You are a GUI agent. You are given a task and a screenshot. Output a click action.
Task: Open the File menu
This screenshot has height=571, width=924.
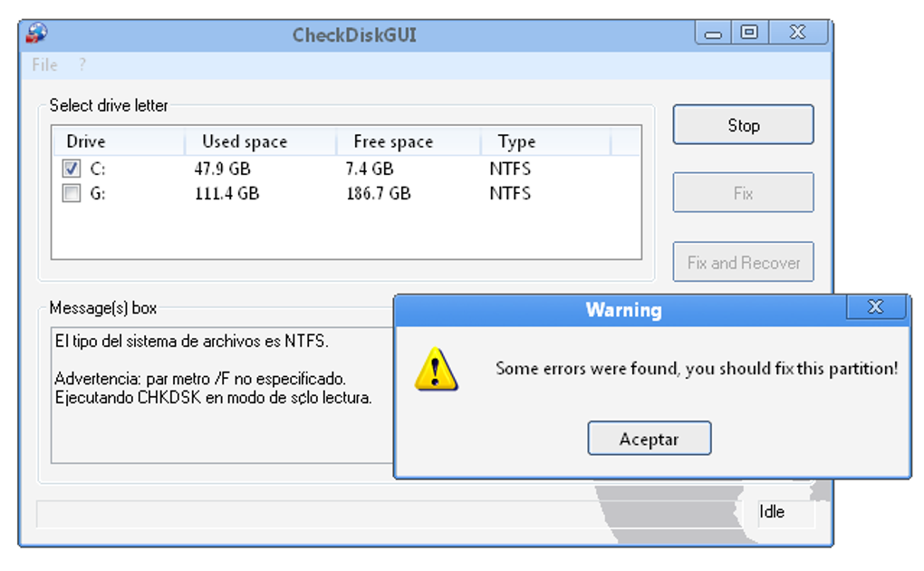tap(44, 65)
